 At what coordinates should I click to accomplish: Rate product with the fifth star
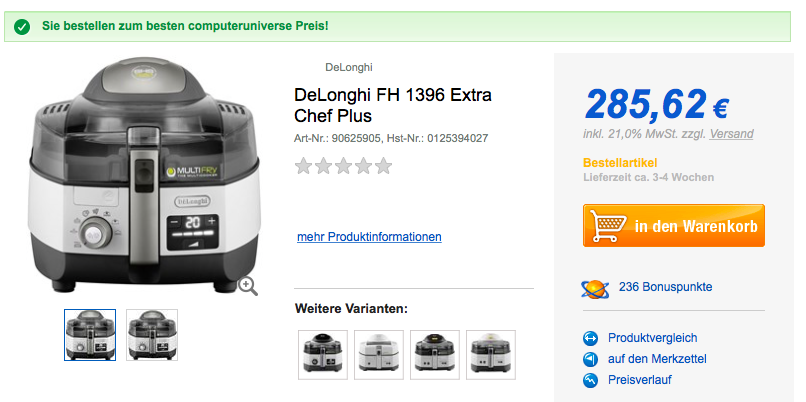[383, 166]
